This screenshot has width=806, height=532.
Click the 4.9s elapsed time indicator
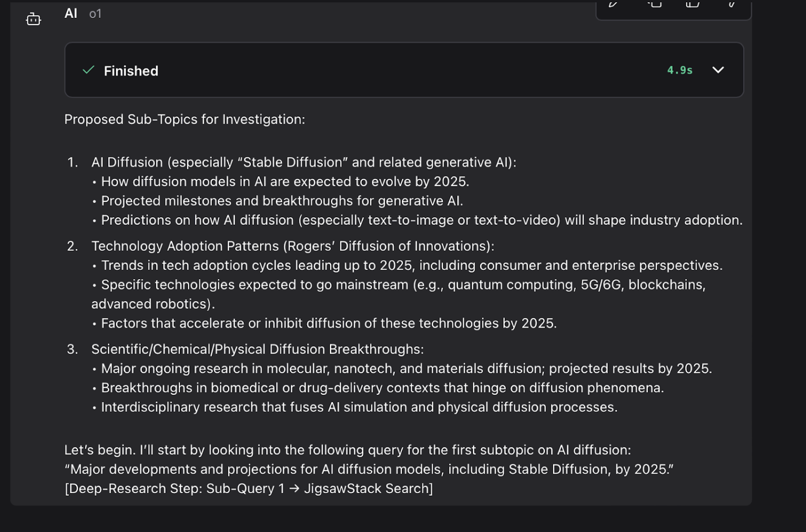click(679, 70)
